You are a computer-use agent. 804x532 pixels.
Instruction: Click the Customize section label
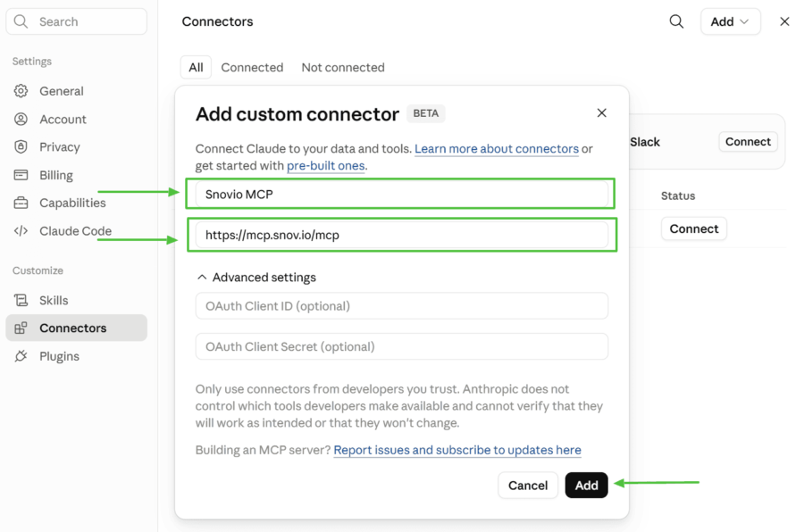pyautogui.click(x=38, y=270)
